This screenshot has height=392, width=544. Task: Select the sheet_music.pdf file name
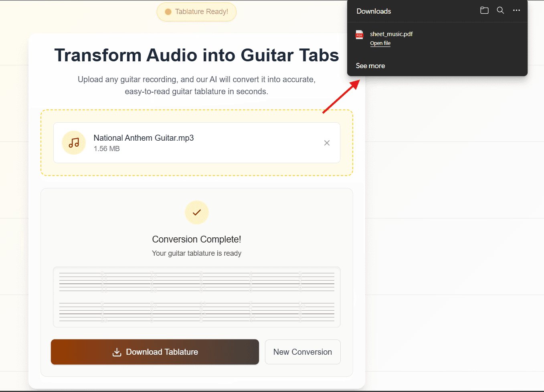[x=391, y=34]
